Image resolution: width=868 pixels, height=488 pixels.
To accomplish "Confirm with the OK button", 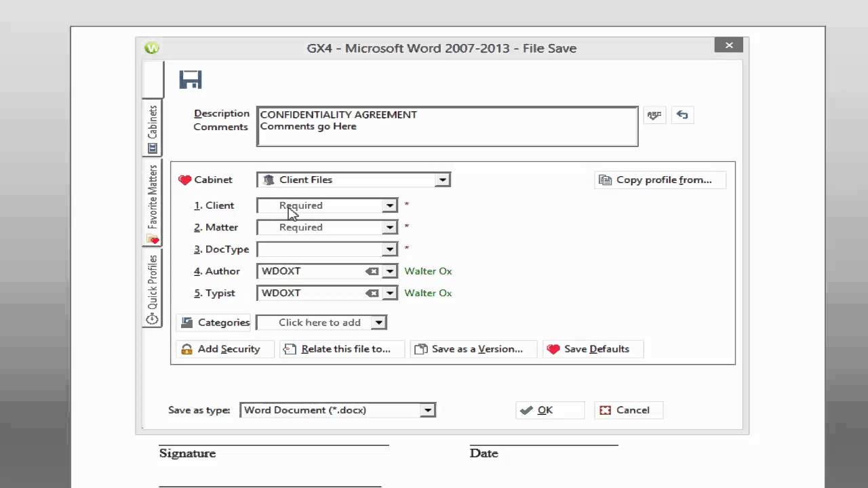I will [550, 410].
